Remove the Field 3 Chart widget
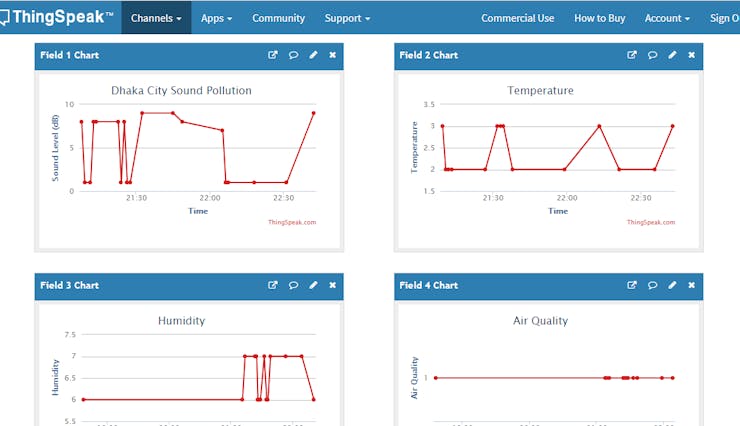 [x=332, y=285]
